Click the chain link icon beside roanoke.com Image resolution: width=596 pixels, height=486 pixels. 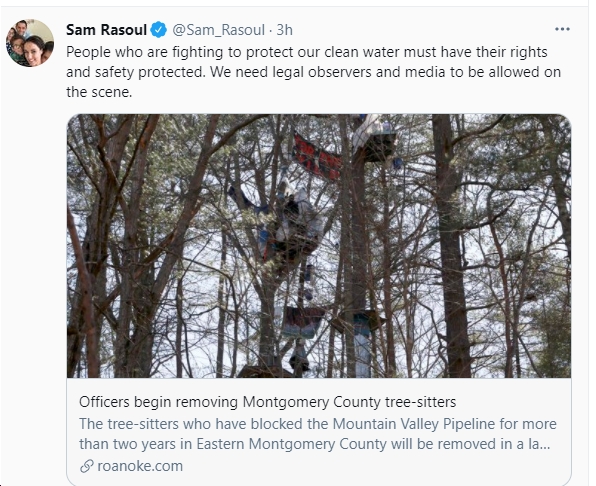[87, 465]
